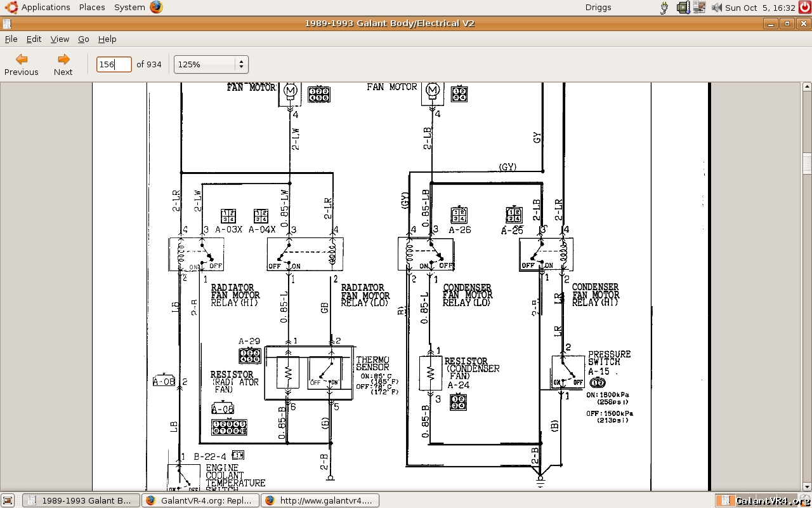Click the CPU temperature monitor icon
This screenshot has width=812, height=508.
pyautogui.click(x=683, y=8)
